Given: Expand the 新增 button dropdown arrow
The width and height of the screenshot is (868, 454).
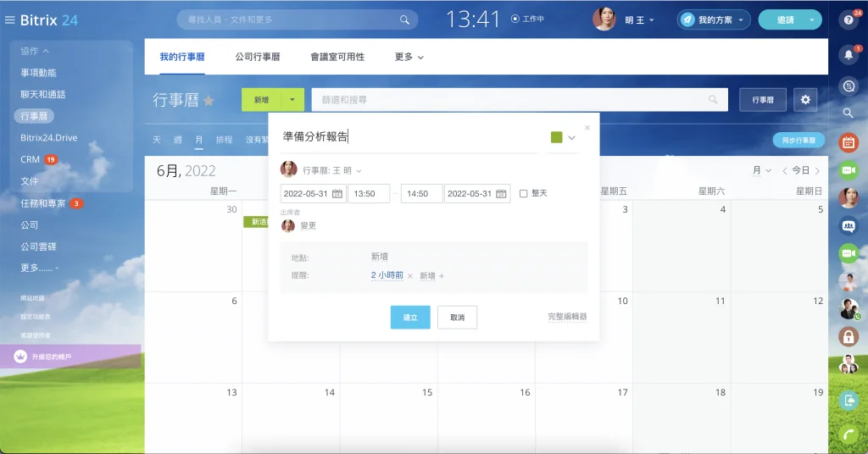Looking at the screenshot, I should 292,99.
